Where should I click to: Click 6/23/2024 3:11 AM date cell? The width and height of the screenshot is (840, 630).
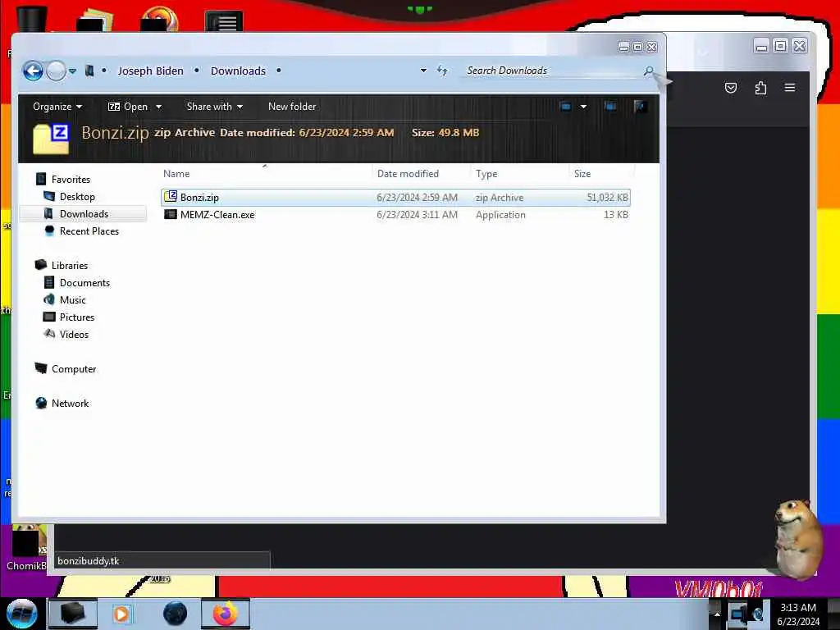pos(417,215)
